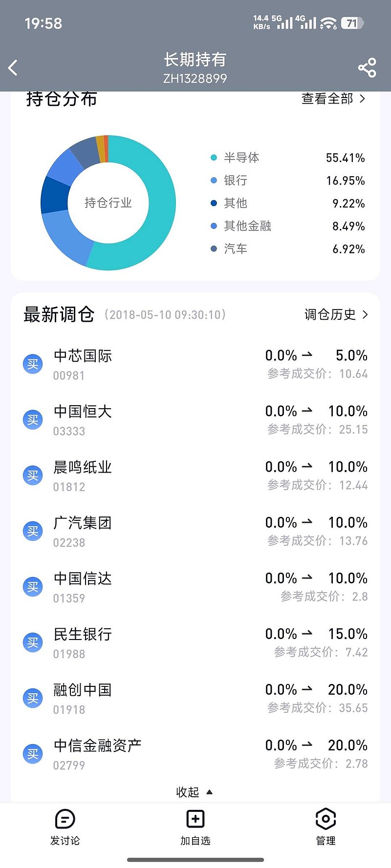Open 查看全部 holdings distribution
Image resolution: width=391 pixels, height=868 pixels.
coord(333,99)
